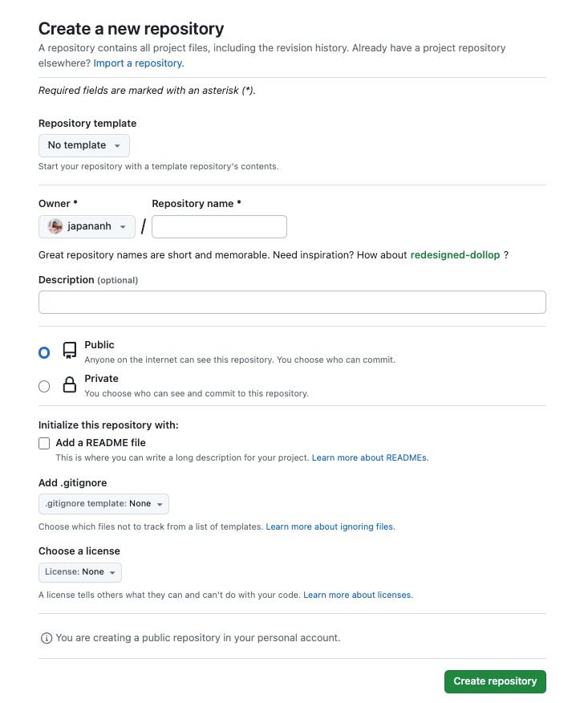Image resolution: width=588 pixels, height=703 pixels.
Task: Open the Repository template dropdown
Action: click(x=83, y=145)
